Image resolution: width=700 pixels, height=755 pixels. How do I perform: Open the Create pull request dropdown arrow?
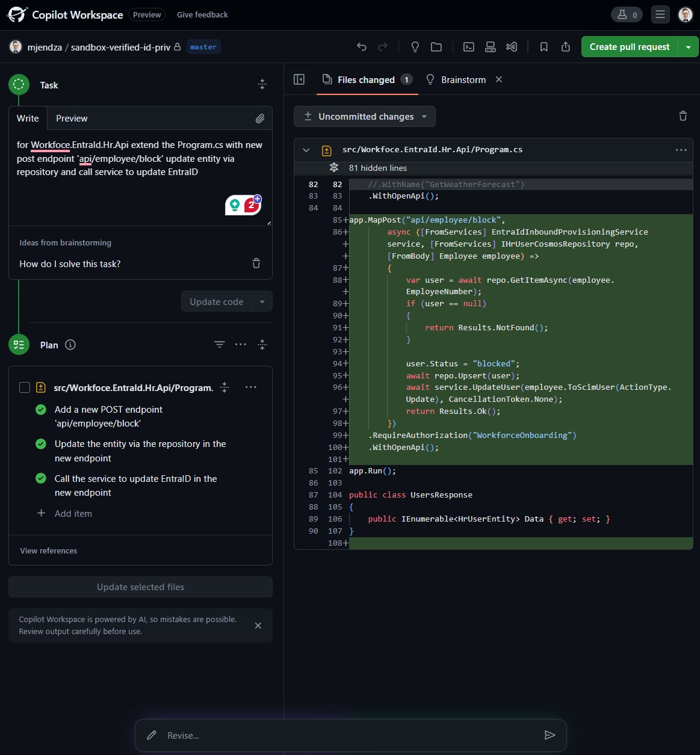(688, 47)
